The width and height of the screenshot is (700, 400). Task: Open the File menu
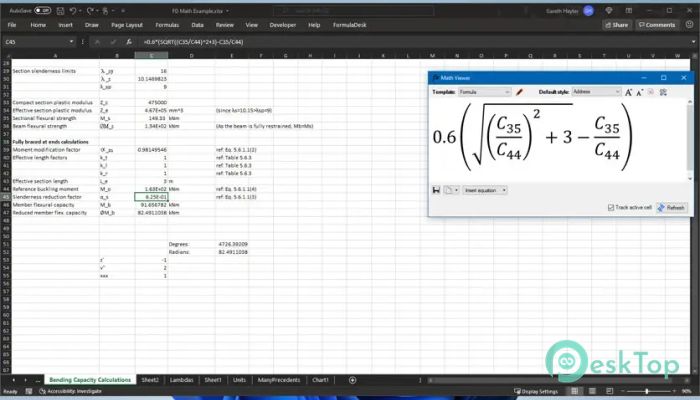point(12,25)
